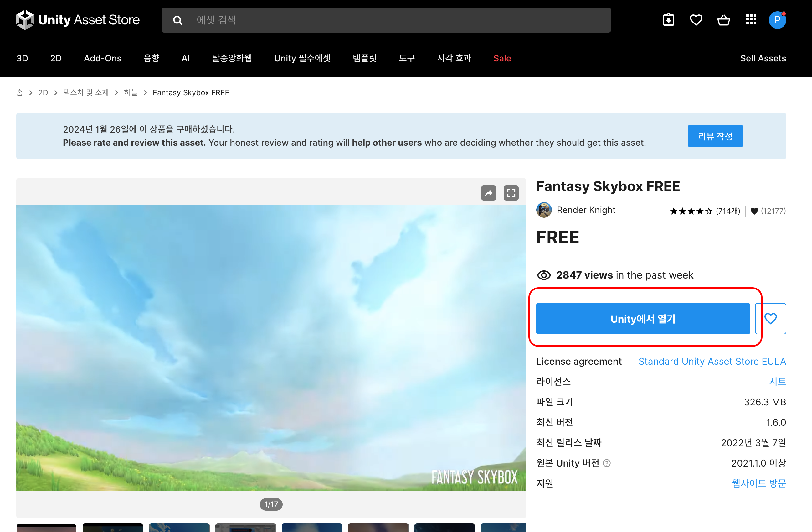
Task: Click the Unity에서 열기 button
Action: (642, 318)
